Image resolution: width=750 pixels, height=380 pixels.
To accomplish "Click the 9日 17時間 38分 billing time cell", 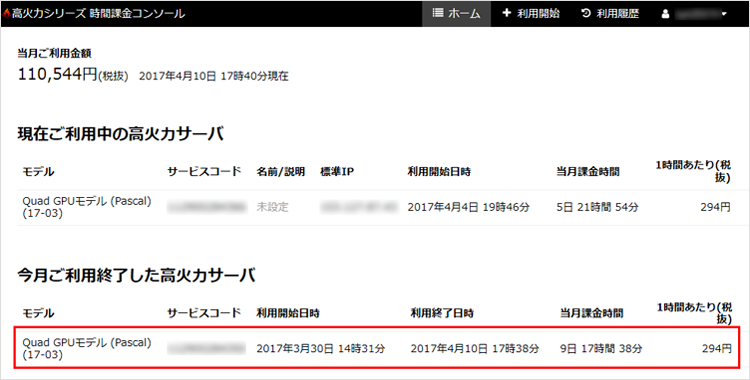I will pos(601,348).
